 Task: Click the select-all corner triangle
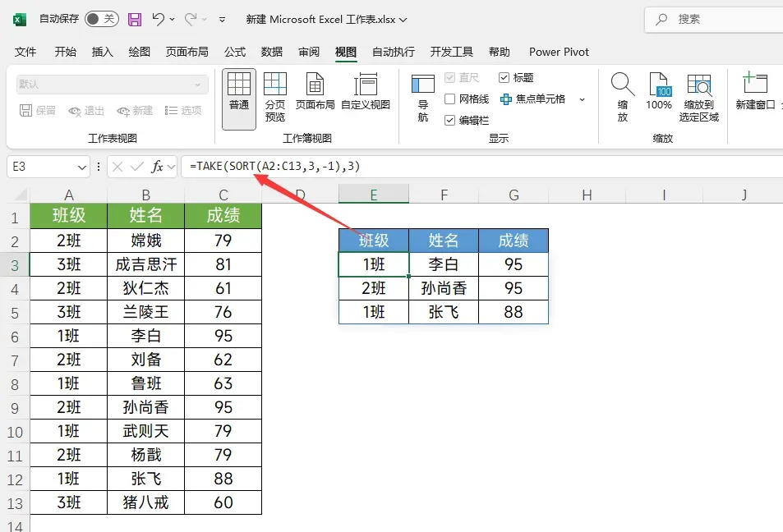click(x=20, y=195)
